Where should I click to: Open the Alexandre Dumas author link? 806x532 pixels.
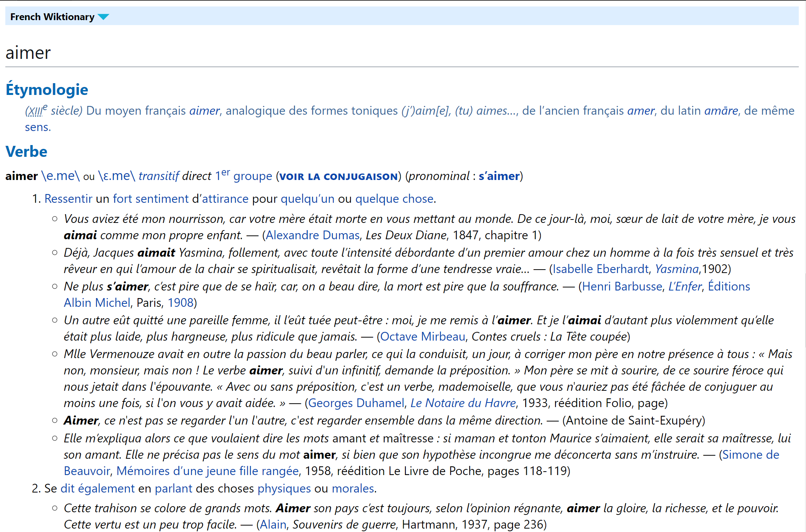(x=312, y=235)
